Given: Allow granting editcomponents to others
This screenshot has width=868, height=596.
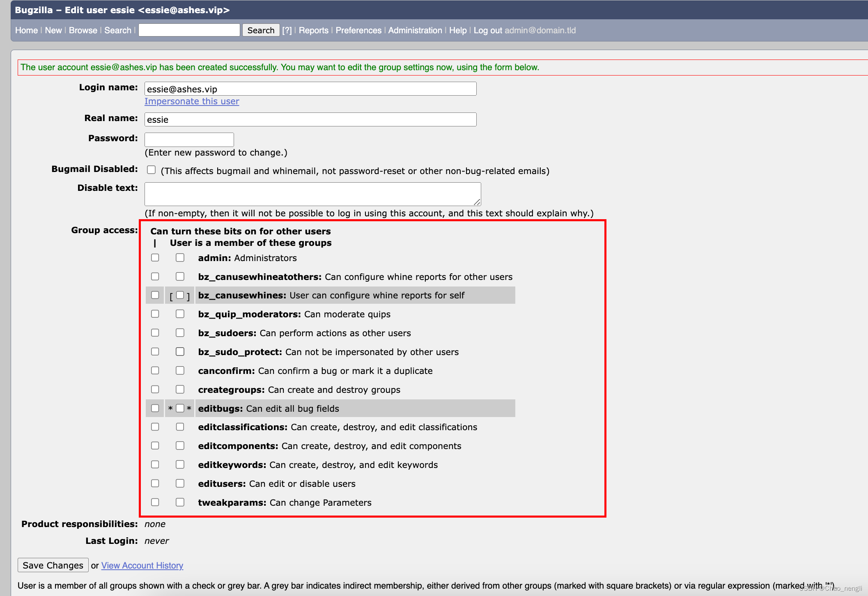Looking at the screenshot, I should pyautogui.click(x=155, y=446).
